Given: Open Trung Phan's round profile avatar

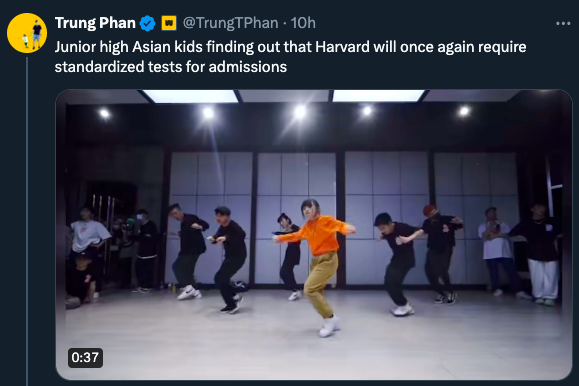Looking at the screenshot, I should pyautogui.click(x=27, y=33).
